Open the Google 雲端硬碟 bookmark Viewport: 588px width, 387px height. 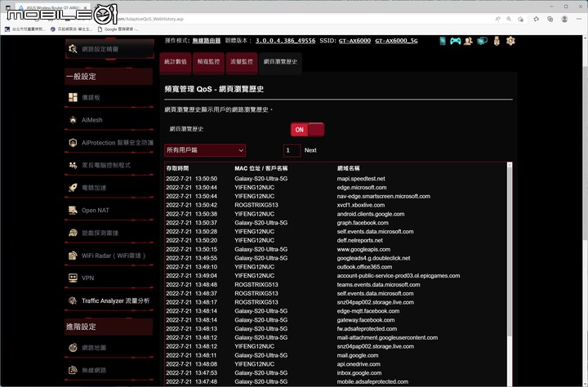(x=118, y=29)
